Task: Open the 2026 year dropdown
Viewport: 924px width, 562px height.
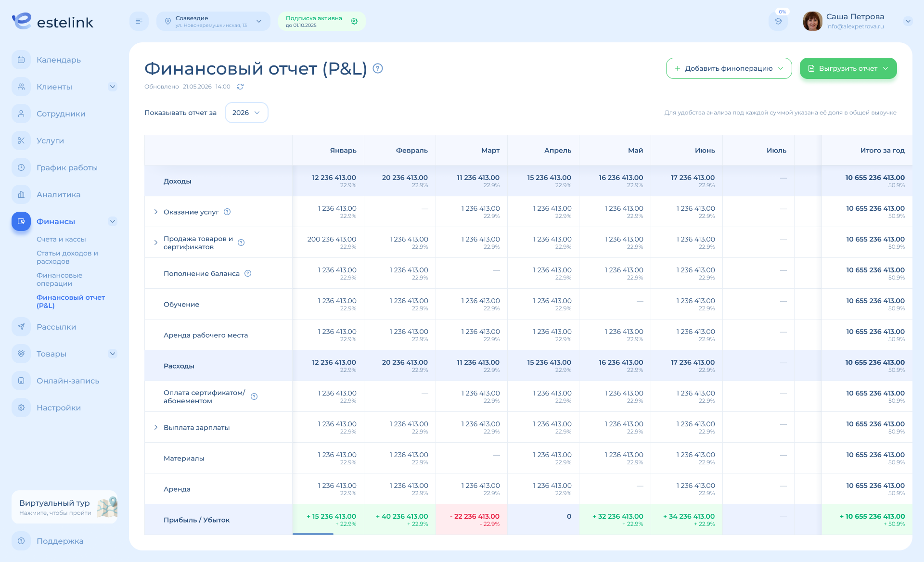Action: point(246,113)
